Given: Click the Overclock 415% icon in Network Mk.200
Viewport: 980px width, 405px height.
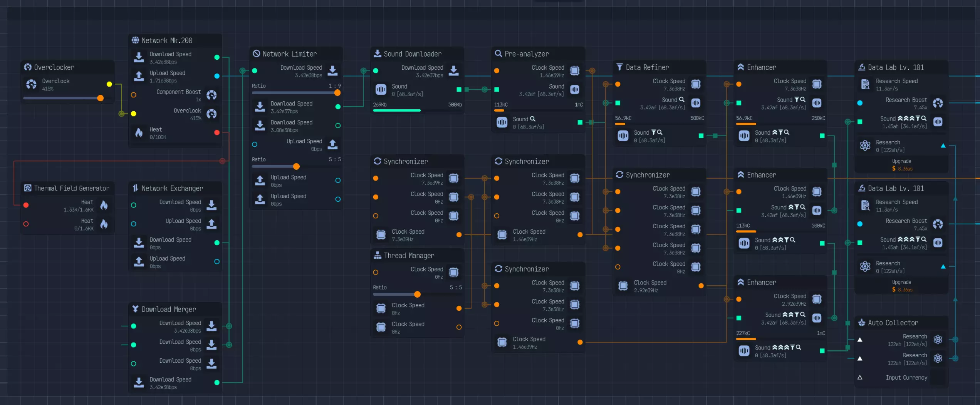Looking at the screenshot, I should pos(211,114).
